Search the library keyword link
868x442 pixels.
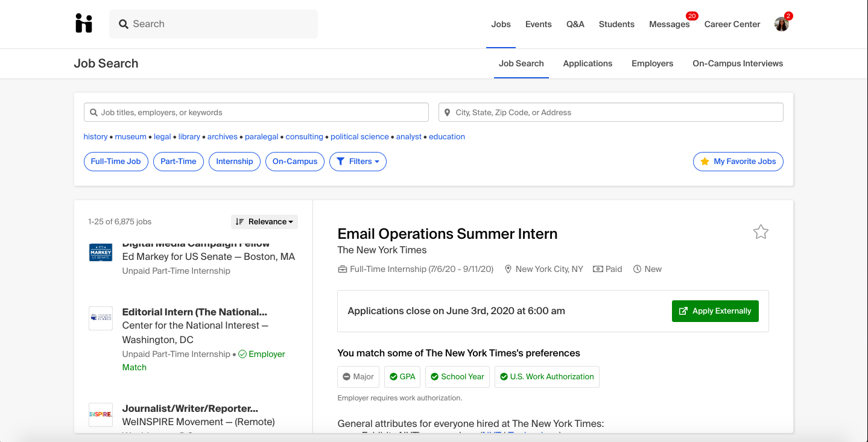point(189,137)
